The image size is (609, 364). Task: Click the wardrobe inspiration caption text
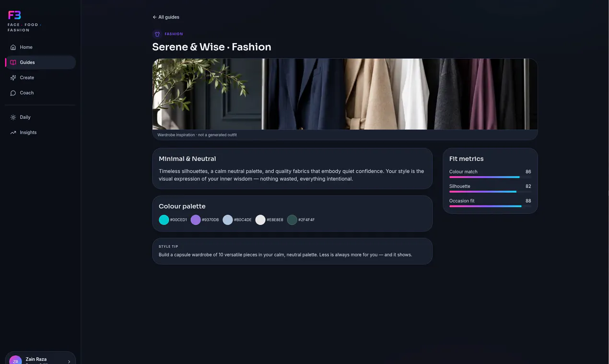pyautogui.click(x=197, y=135)
